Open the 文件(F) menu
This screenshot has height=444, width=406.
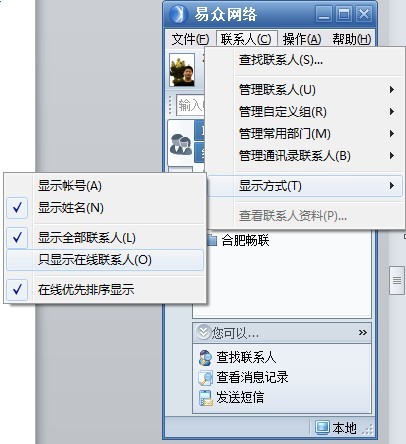tap(190, 39)
